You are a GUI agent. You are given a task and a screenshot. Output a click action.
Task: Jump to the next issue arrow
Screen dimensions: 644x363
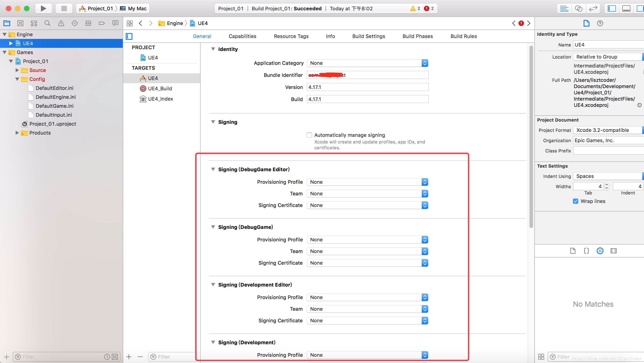(x=529, y=23)
